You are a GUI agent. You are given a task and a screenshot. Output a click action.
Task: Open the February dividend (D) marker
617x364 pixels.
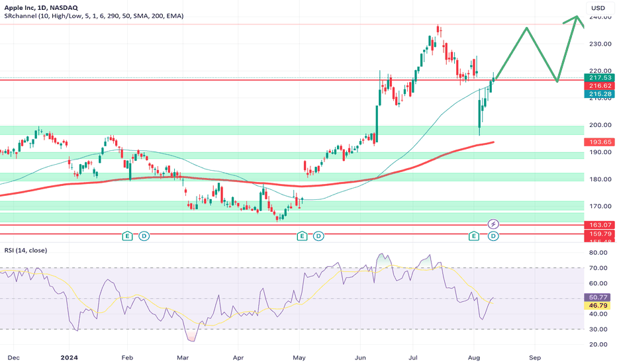point(144,236)
